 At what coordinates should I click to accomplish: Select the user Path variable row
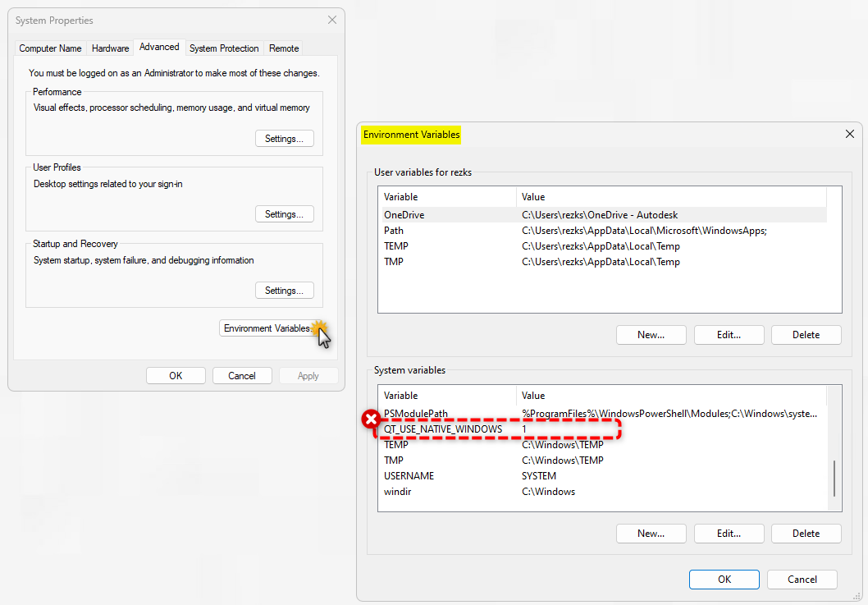(x=602, y=231)
